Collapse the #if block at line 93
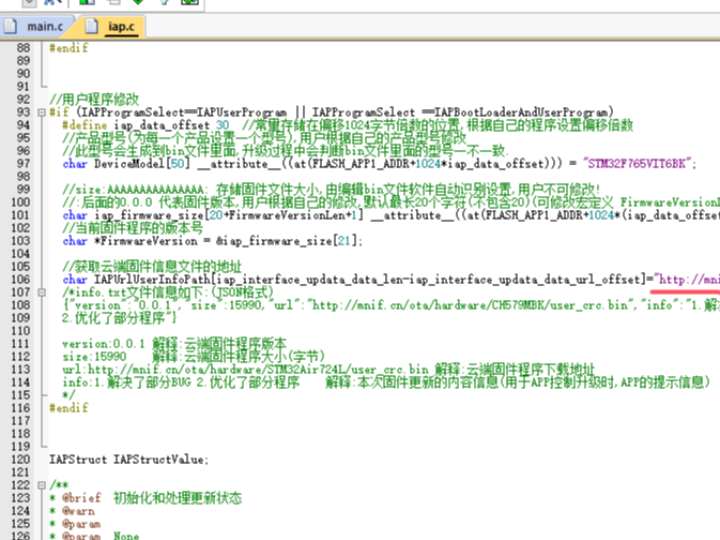 (40, 112)
